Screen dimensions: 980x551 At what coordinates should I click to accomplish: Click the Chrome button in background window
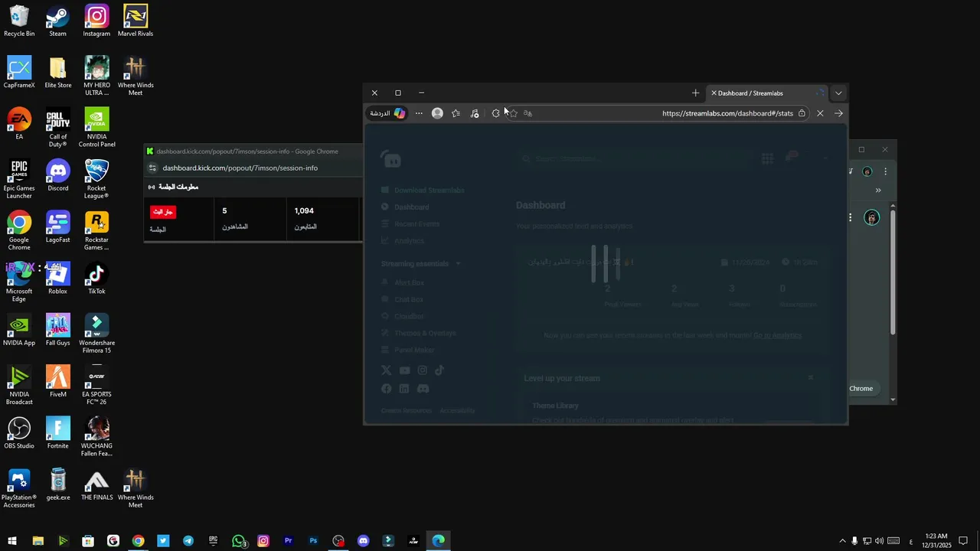pos(861,388)
